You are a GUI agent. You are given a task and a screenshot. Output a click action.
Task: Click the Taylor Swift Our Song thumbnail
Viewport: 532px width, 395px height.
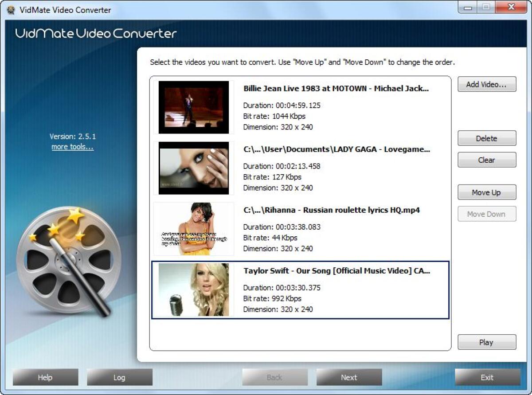(x=193, y=289)
